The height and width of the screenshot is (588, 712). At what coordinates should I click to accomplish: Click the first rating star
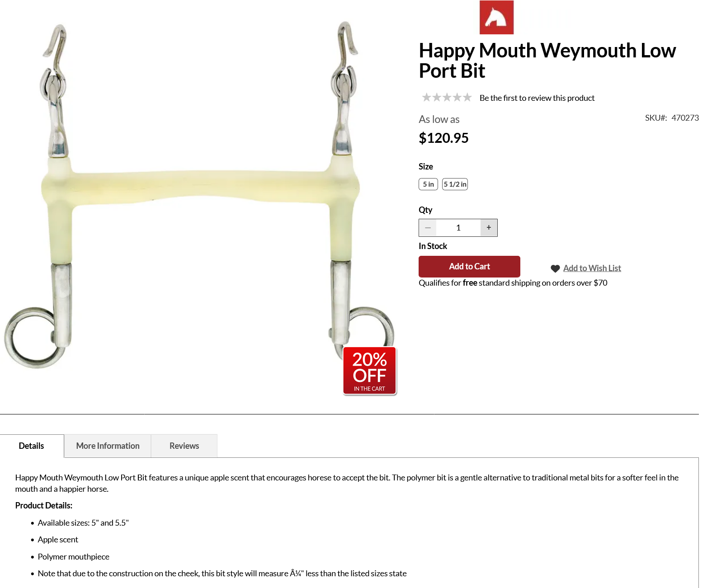tap(426, 98)
